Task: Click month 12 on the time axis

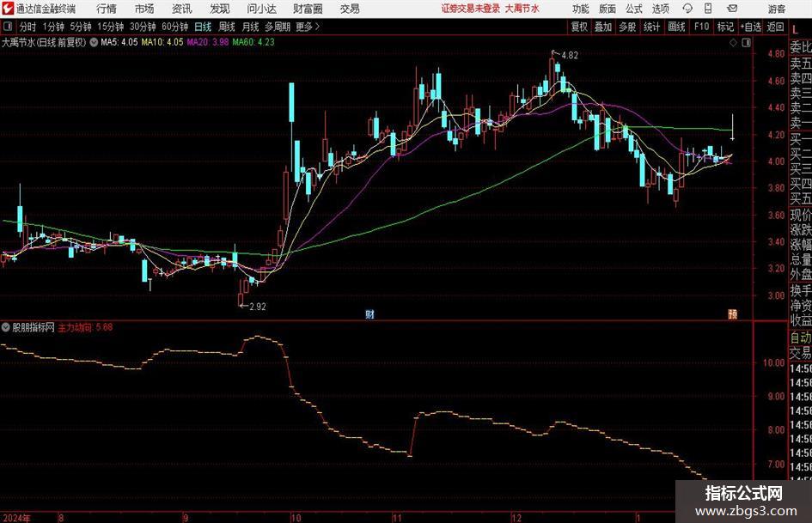Action: 516,518
